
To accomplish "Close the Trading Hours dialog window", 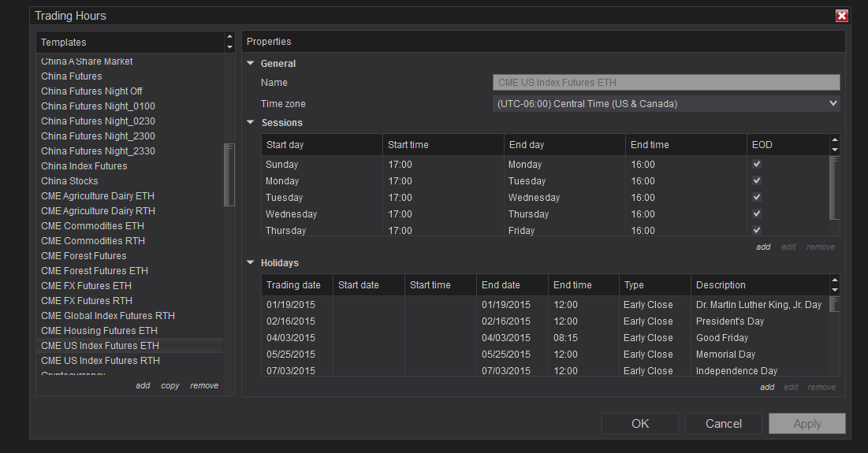I will (841, 16).
